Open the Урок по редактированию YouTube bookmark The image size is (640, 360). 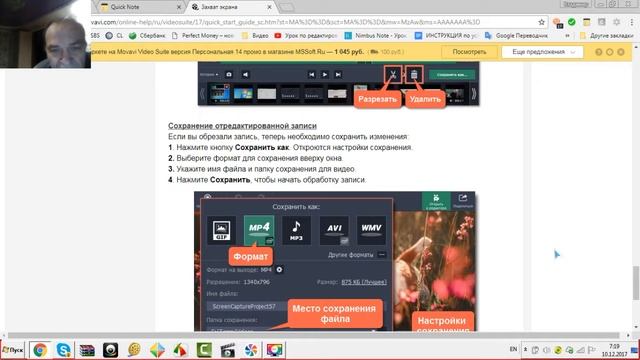(306, 36)
